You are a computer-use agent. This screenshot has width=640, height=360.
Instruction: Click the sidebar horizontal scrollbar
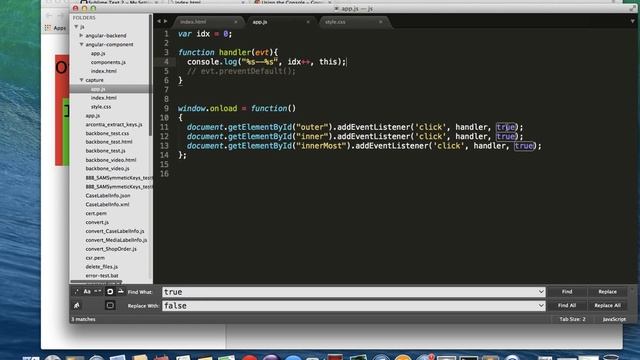click(96, 282)
